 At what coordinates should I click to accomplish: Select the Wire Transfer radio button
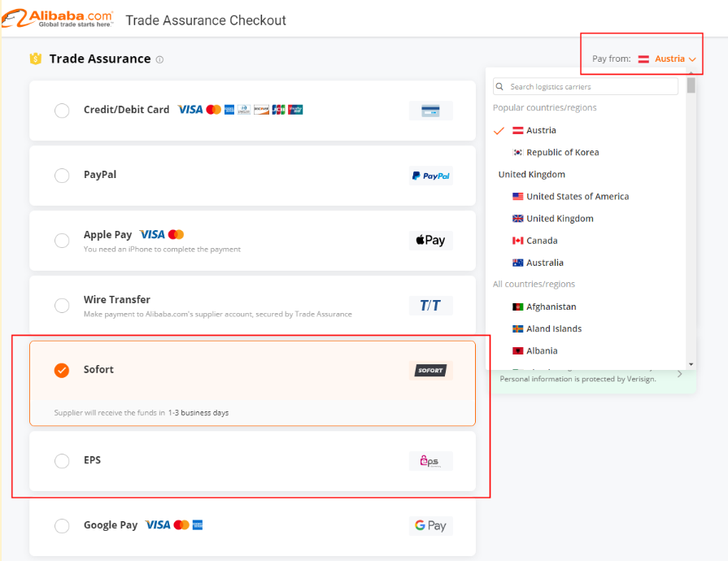pyautogui.click(x=62, y=306)
